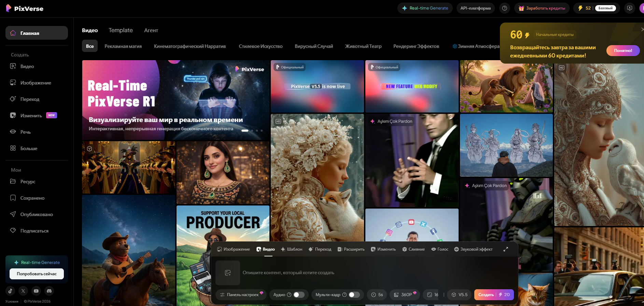The width and height of the screenshot is (644, 306).
Task: Open TikTok social icon in sidebar footer
Action: tap(10, 291)
